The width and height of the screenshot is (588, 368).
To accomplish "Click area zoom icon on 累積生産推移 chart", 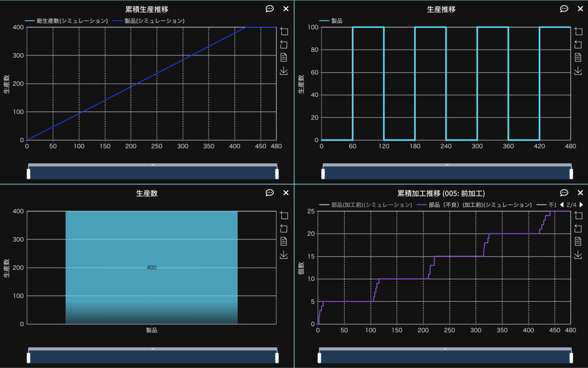I will 284,31.
